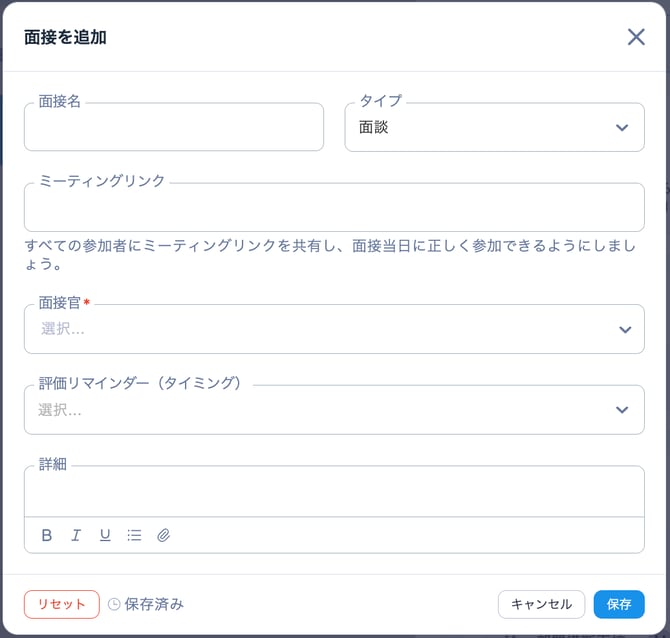Click the キャンセル button
Viewport: 670px width, 638px height.
coord(541,604)
